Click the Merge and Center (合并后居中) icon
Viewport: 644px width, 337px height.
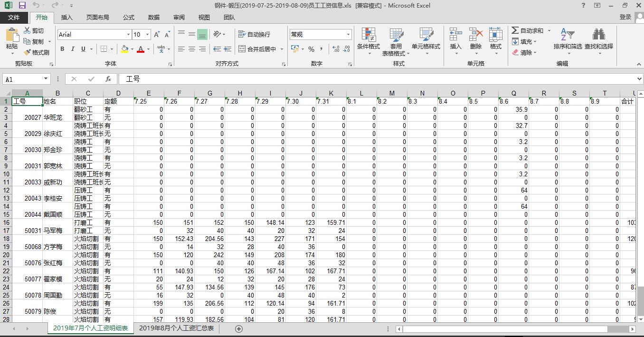click(x=242, y=49)
